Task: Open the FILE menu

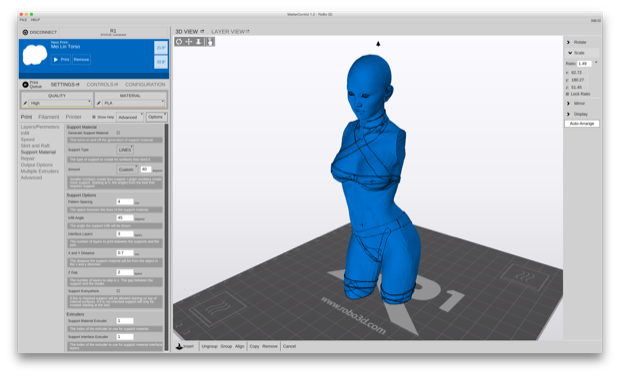Action: (x=23, y=19)
